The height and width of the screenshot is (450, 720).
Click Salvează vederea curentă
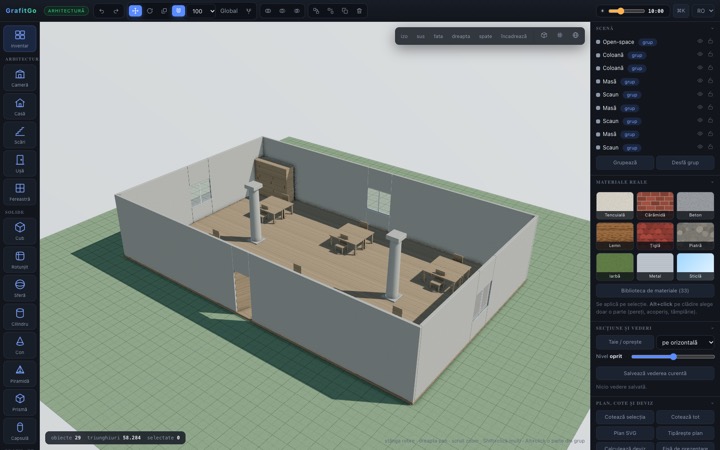[655, 373]
